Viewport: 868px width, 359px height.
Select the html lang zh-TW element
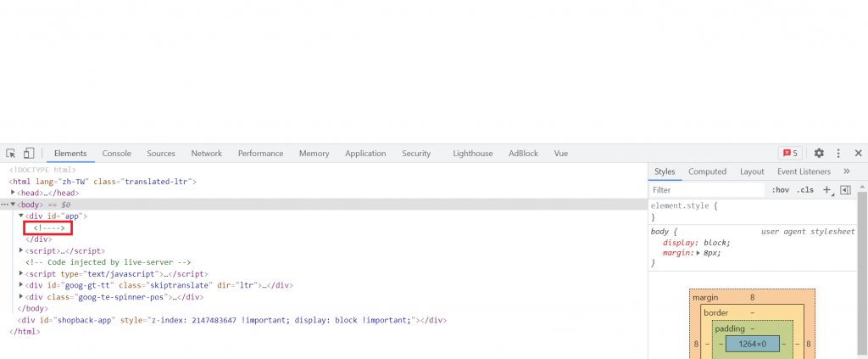point(103,181)
